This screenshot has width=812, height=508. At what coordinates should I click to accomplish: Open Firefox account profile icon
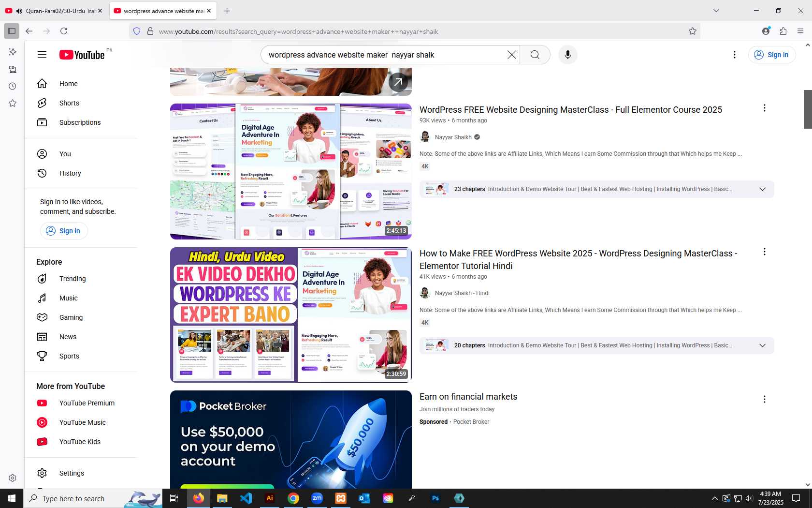click(766, 31)
